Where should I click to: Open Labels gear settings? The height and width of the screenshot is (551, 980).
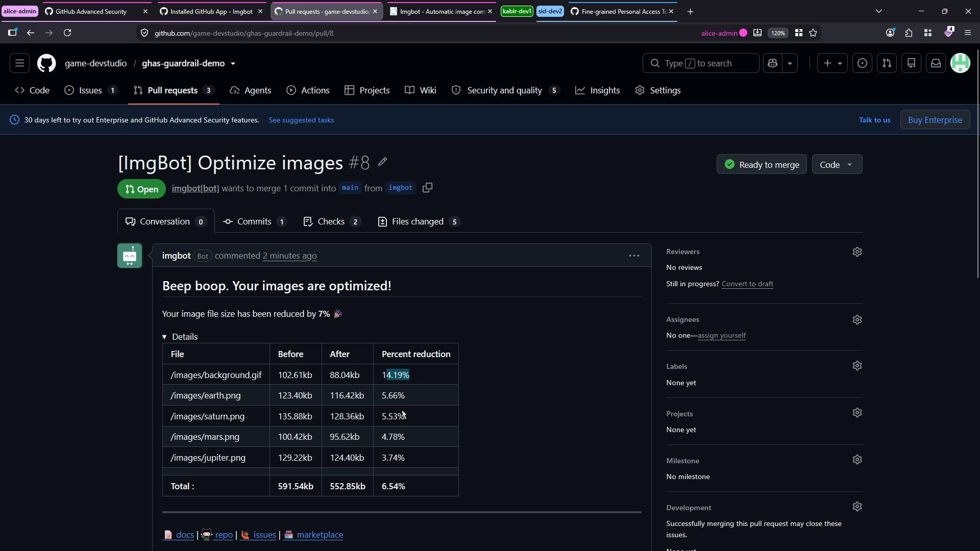tap(857, 366)
